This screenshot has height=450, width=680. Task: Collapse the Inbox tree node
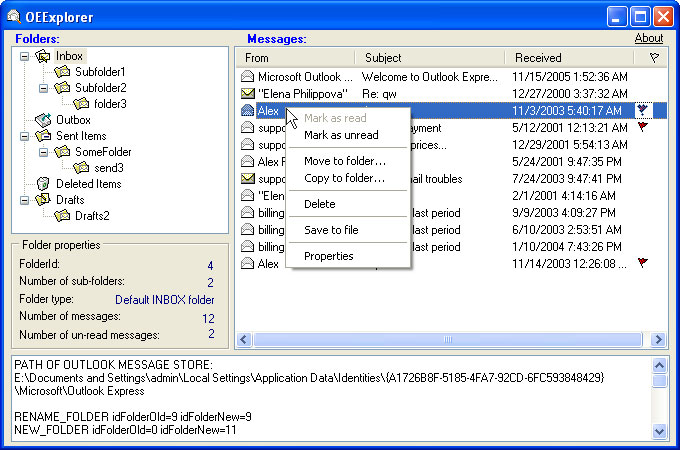coord(25,56)
